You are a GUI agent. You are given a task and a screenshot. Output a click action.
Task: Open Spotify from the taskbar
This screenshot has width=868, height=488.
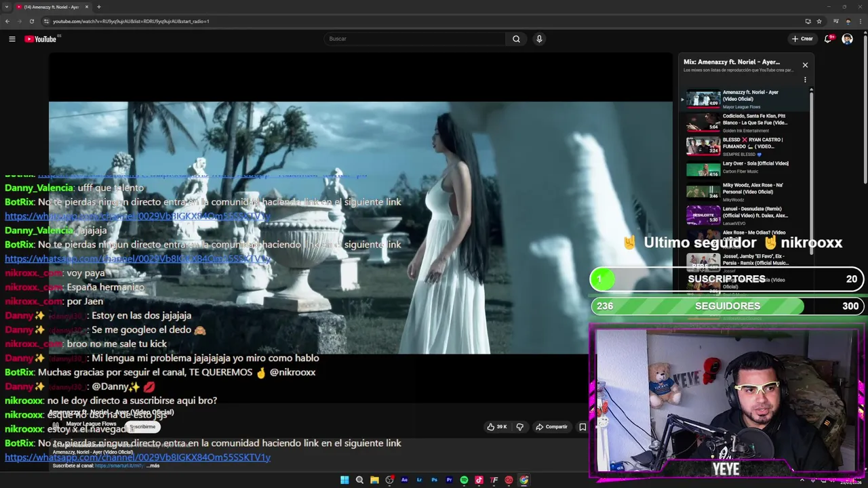[464, 480]
